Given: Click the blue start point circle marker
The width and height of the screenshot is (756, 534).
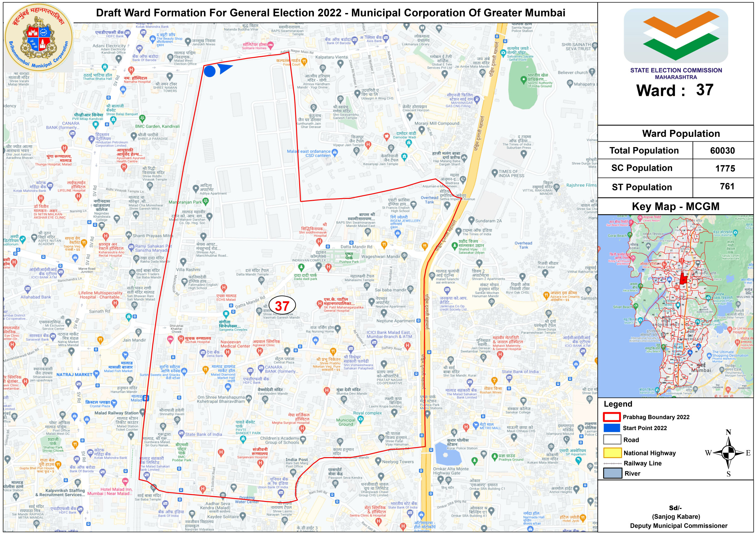Looking at the screenshot, I should (210, 71).
